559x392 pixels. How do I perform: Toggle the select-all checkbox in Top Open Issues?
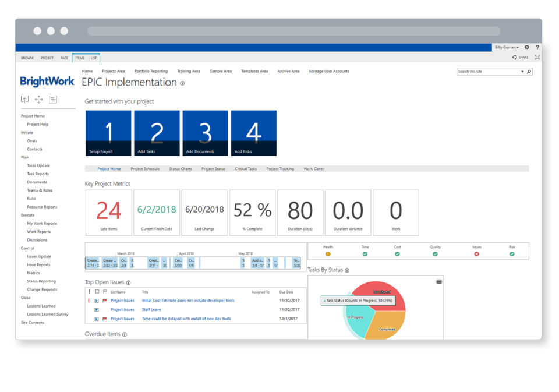[97, 292]
